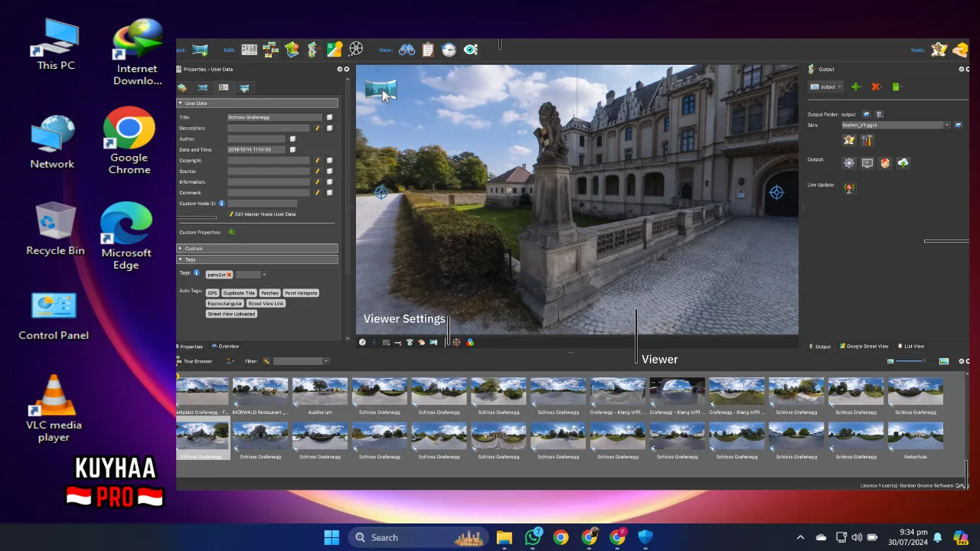Screen dimensions: 980x551
Task: Click the preview monitor output icon
Action: [x=867, y=163]
